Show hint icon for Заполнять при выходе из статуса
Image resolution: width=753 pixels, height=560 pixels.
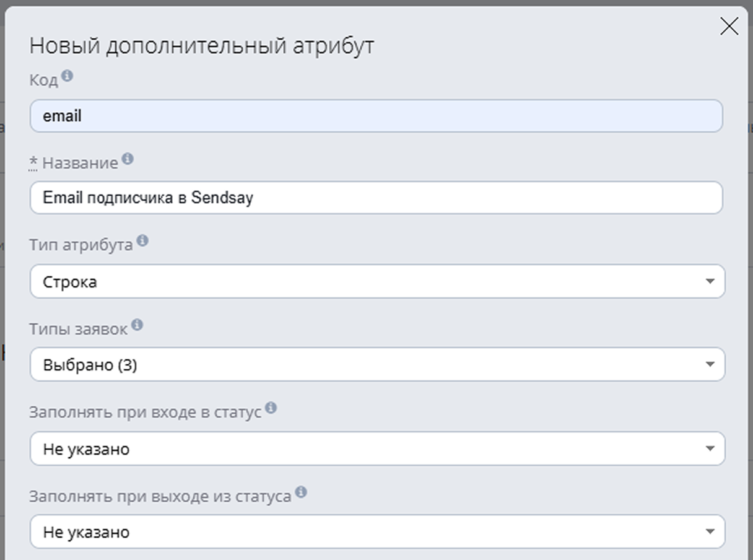301,492
